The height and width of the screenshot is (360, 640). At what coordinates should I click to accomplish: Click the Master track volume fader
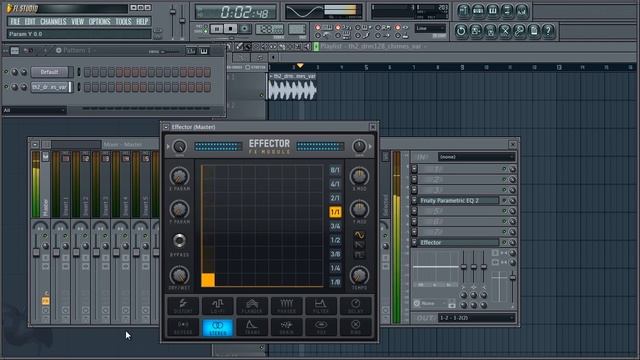(x=36, y=252)
